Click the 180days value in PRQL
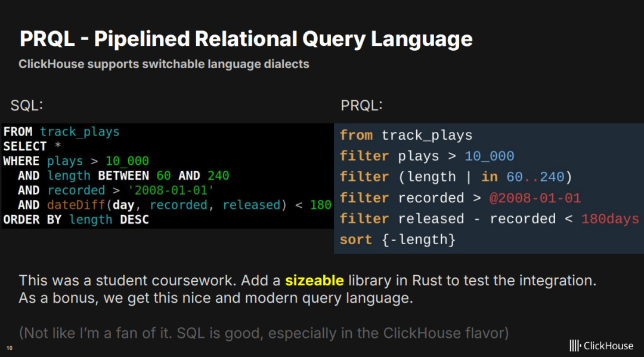644x357 pixels. point(610,219)
